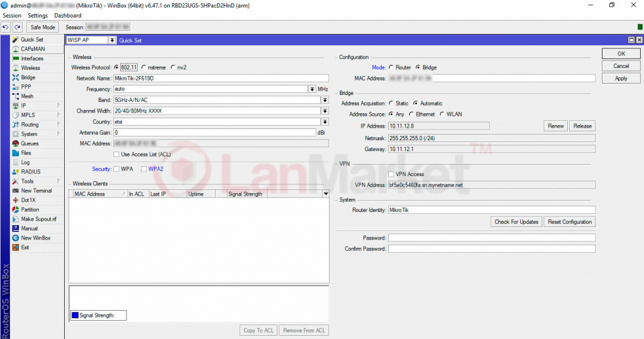
Task: Check the VPN Access checkbox
Action: [x=391, y=174]
